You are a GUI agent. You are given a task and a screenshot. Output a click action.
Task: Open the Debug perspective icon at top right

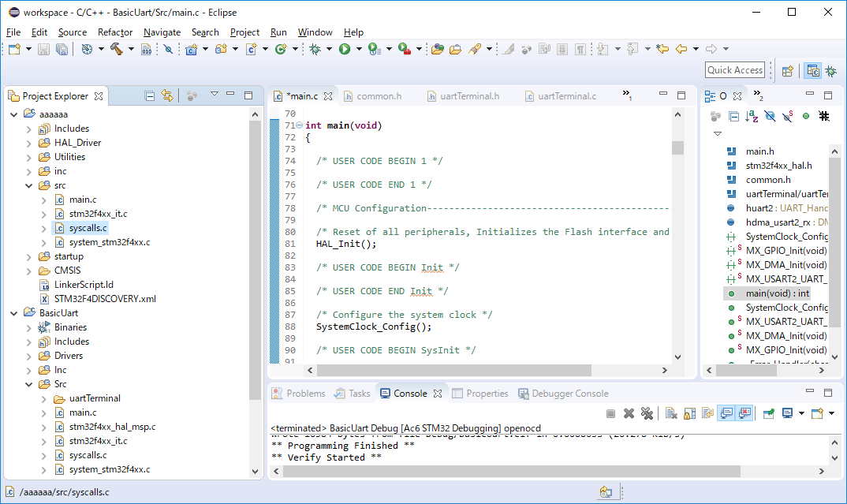(x=830, y=70)
